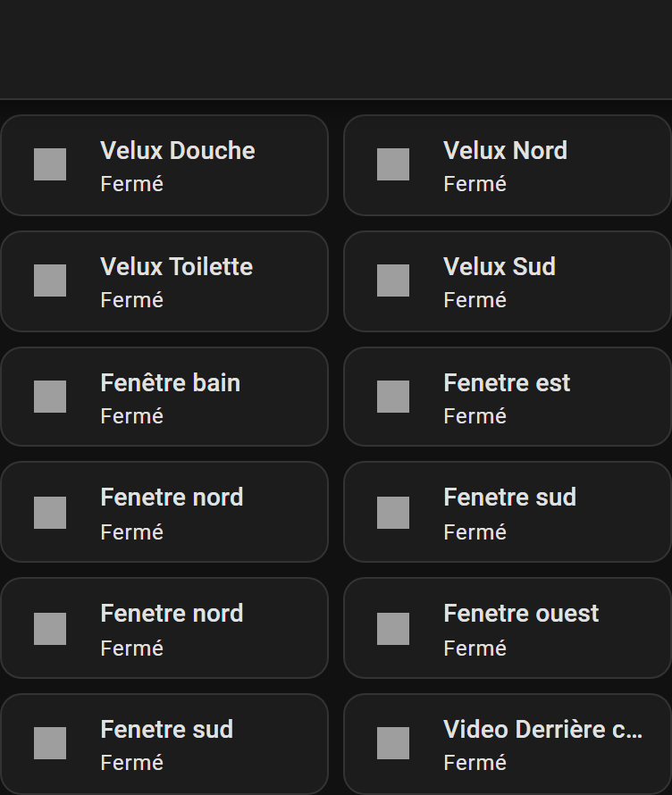
Task: Click the Fermé status on Velux Toilette
Action: 131,299
